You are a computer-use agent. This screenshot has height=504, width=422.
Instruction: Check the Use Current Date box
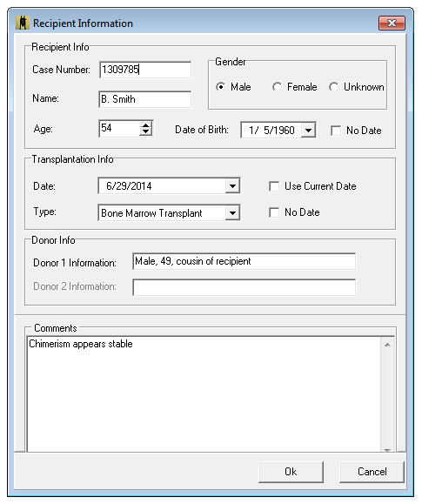tap(274, 186)
